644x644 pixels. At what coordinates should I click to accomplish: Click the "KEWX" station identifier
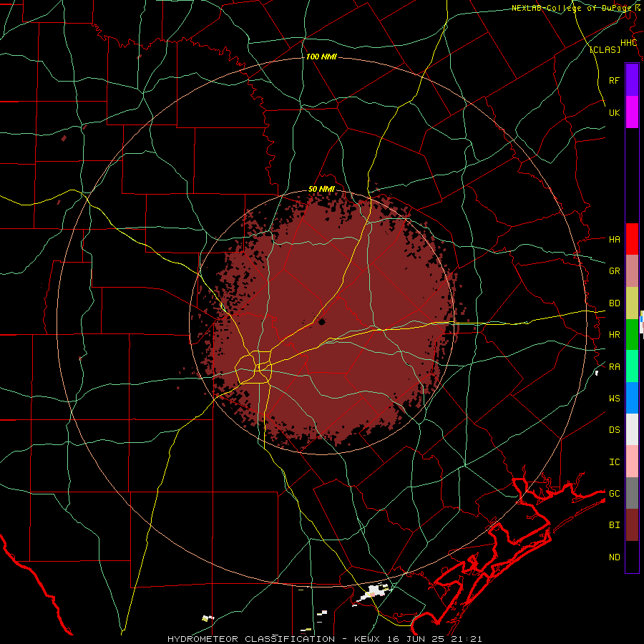[x=367, y=639]
